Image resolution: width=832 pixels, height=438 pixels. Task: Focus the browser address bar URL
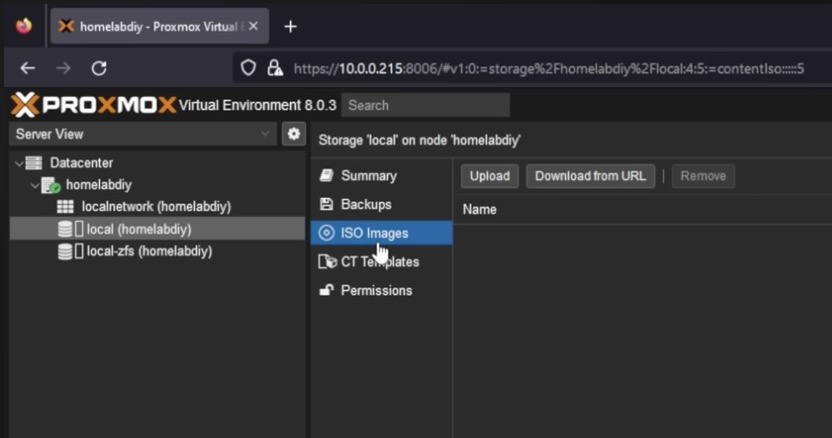click(549, 68)
